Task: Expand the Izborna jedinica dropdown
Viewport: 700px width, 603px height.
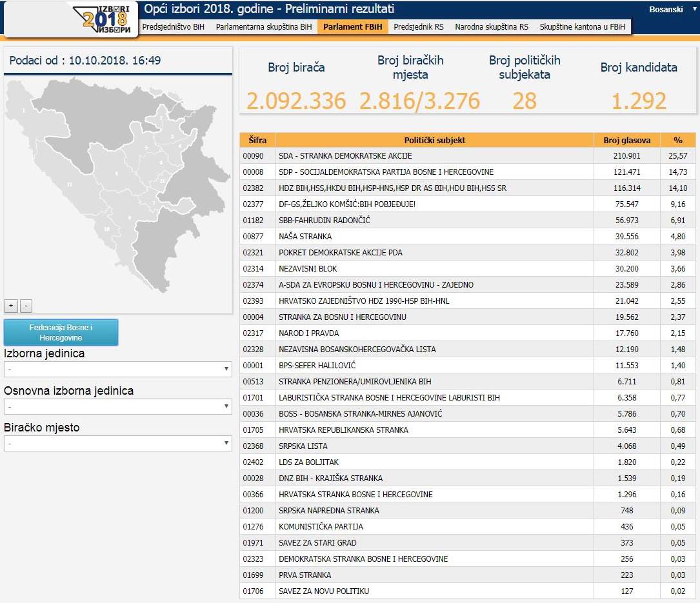Action: pos(118,369)
